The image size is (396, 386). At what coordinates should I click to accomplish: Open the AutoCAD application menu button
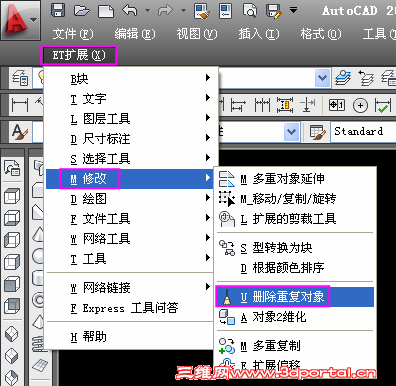20,20
